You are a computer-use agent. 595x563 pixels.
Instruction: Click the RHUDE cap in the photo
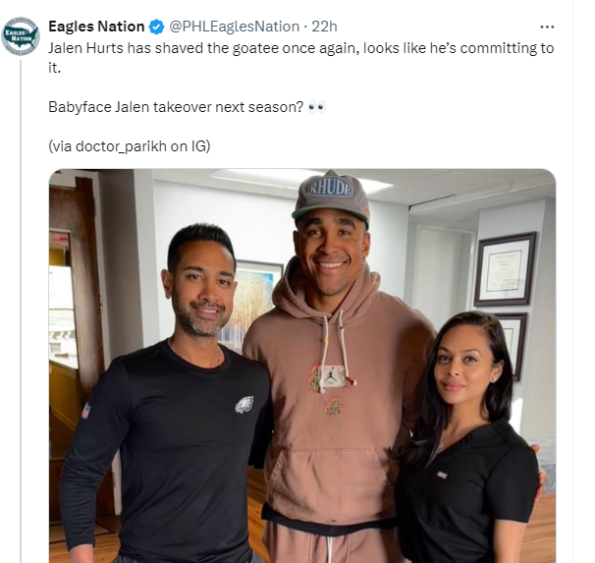[x=331, y=197]
